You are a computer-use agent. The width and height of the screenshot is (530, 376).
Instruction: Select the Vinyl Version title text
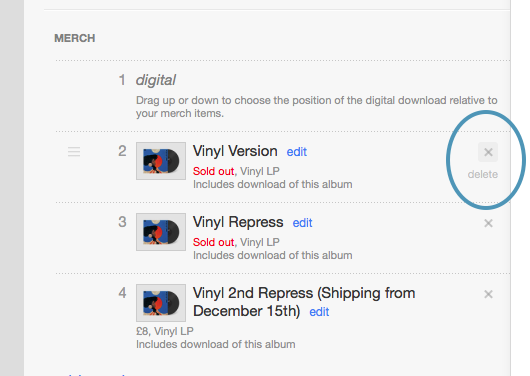[235, 151]
